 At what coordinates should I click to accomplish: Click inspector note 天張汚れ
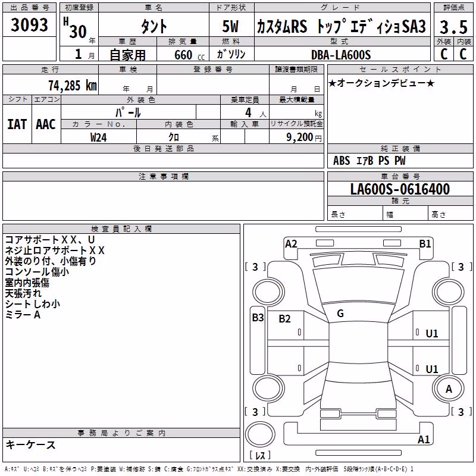tap(23, 293)
